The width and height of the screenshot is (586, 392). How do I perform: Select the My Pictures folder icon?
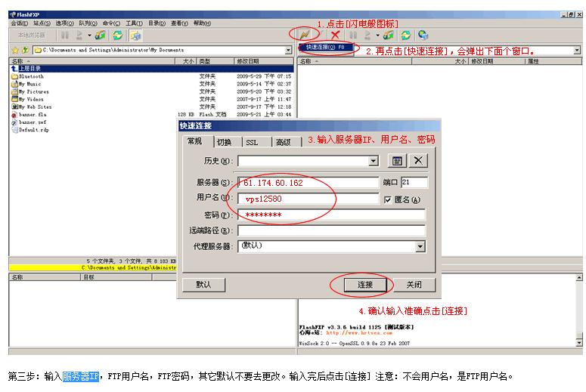14,91
